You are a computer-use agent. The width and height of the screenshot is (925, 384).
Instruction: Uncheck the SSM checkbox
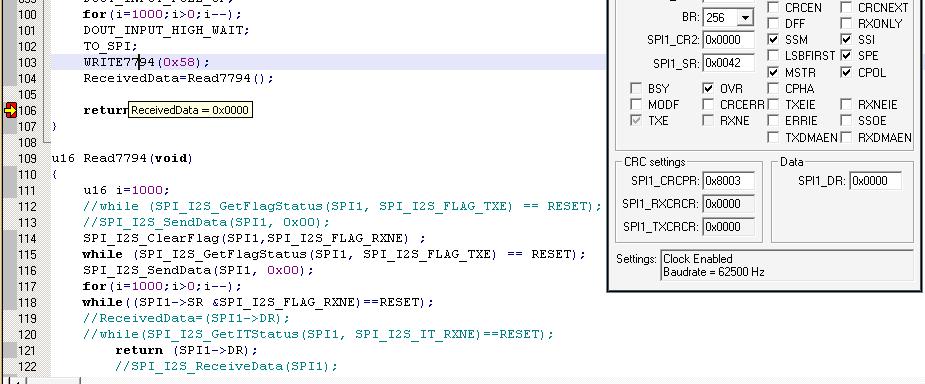773,40
